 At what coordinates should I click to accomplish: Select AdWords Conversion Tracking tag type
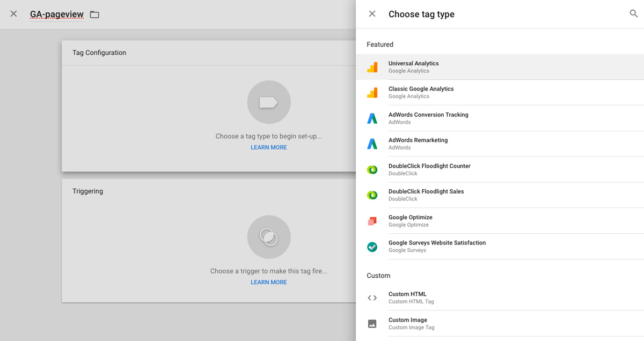[x=500, y=118]
